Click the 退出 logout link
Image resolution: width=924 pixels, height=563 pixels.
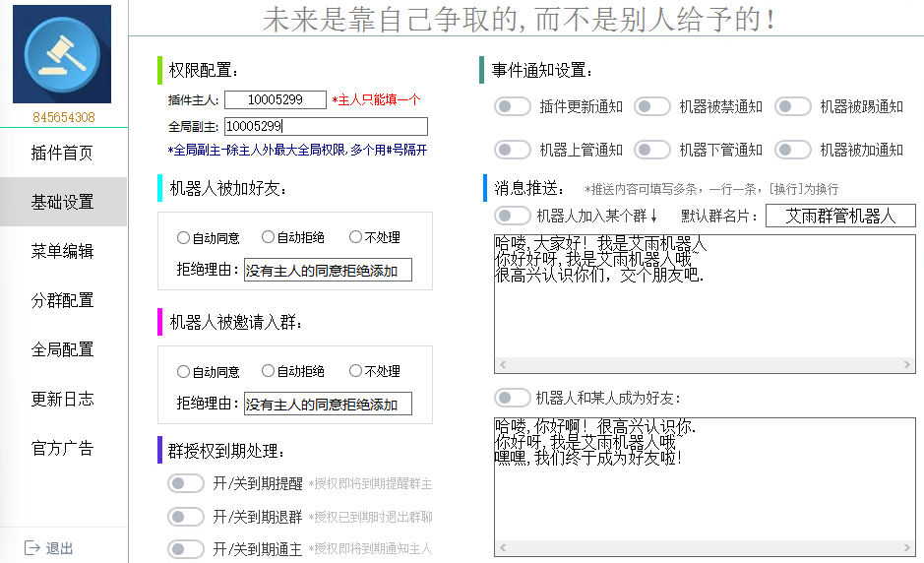(x=59, y=548)
